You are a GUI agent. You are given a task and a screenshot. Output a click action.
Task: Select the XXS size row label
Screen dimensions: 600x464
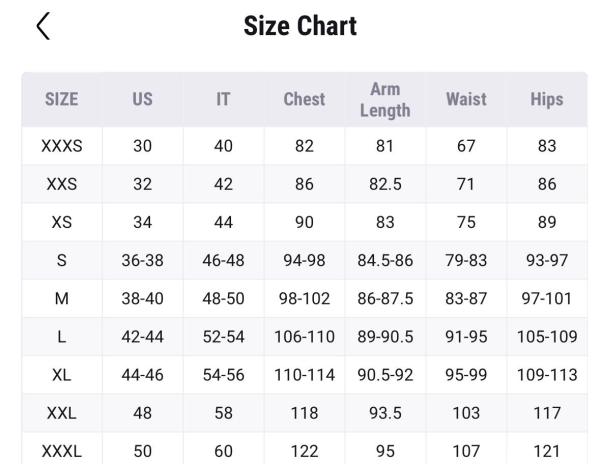click(62, 184)
